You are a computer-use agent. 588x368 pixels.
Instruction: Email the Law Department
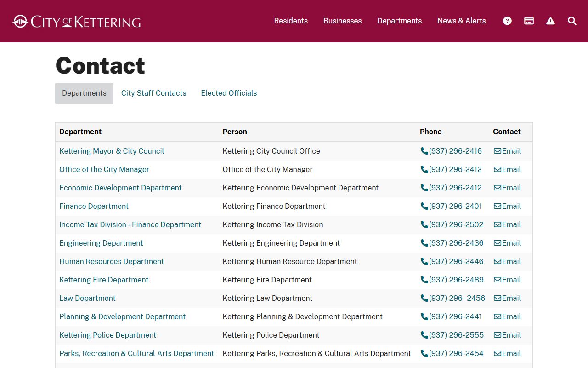click(x=507, y=298)
